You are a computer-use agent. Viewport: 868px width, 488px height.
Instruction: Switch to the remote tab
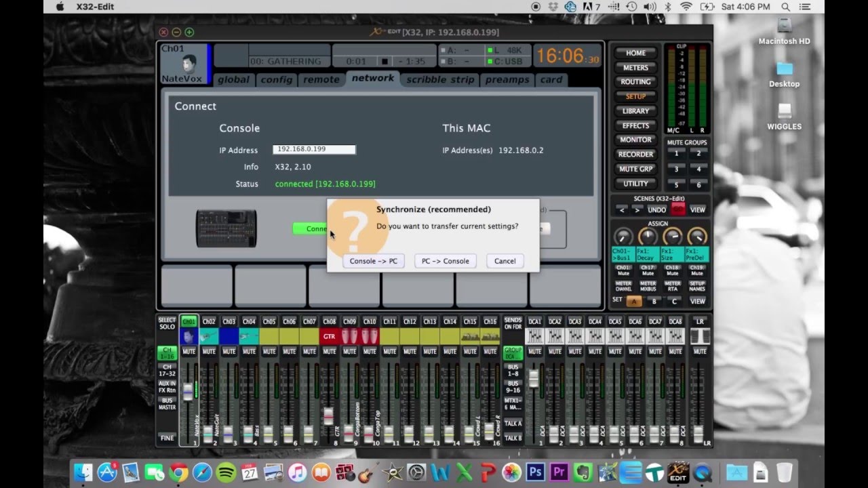pos(321,79)
